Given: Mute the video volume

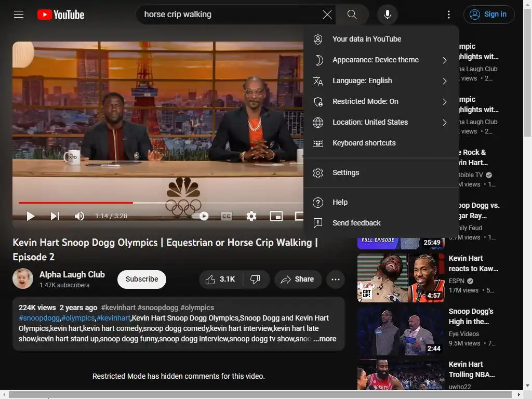Looking at the screenshot, I should 79,216.
